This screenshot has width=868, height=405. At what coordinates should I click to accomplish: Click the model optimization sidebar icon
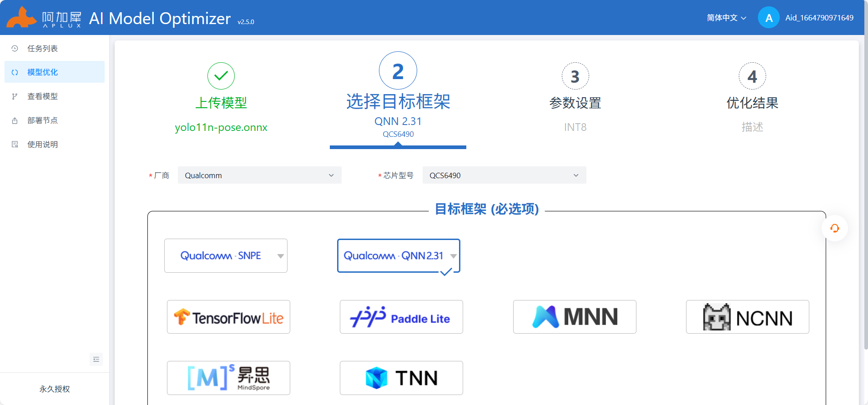point(15,72)
